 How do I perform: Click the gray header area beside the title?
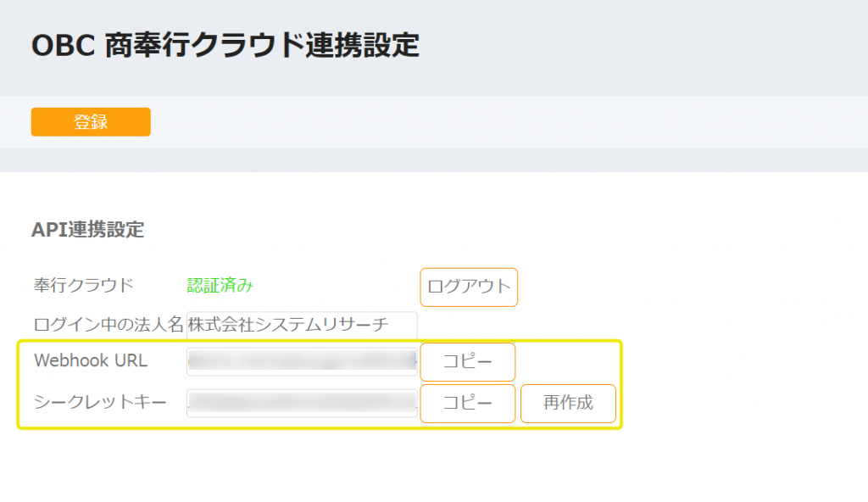[x=637, y=47]
